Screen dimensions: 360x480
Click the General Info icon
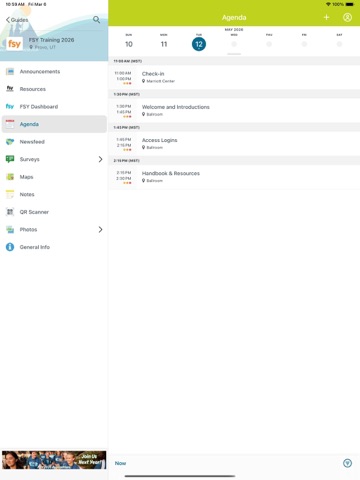[x=10, y=247]
